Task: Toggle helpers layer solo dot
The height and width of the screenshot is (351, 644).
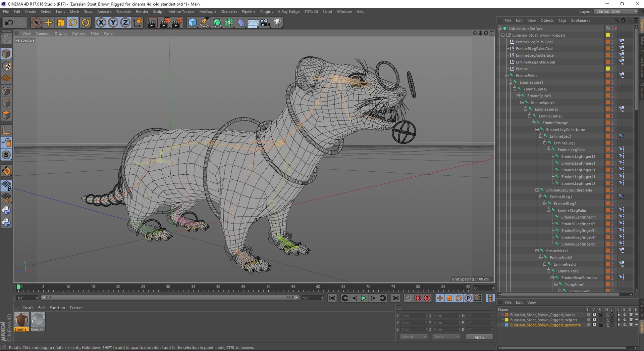Action: point(588,320)
